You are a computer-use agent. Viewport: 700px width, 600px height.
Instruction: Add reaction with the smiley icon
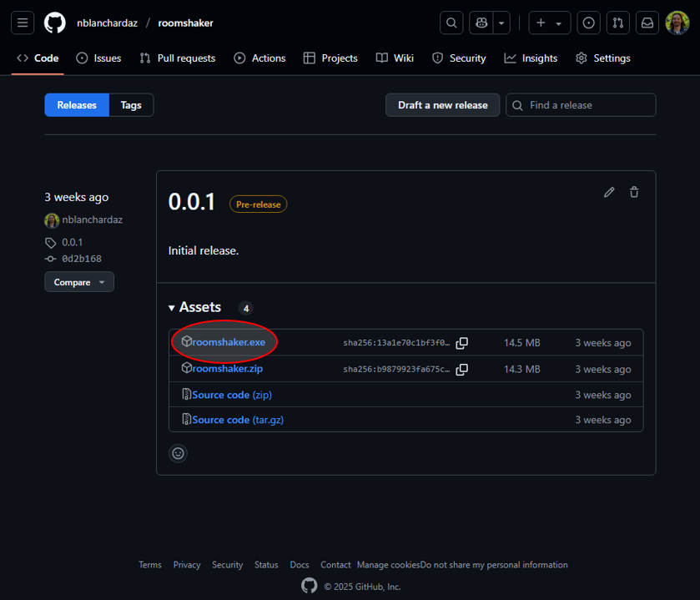[x=178, y=453]
